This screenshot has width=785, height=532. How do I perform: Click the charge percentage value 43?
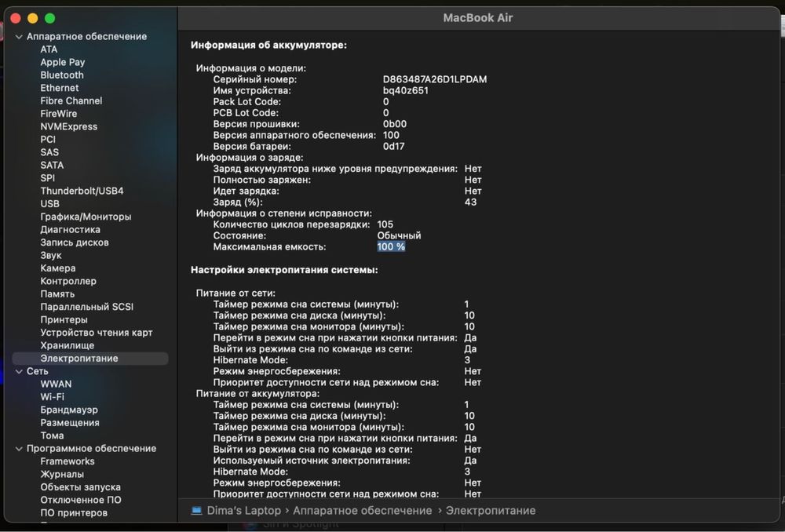click(470, 202)
